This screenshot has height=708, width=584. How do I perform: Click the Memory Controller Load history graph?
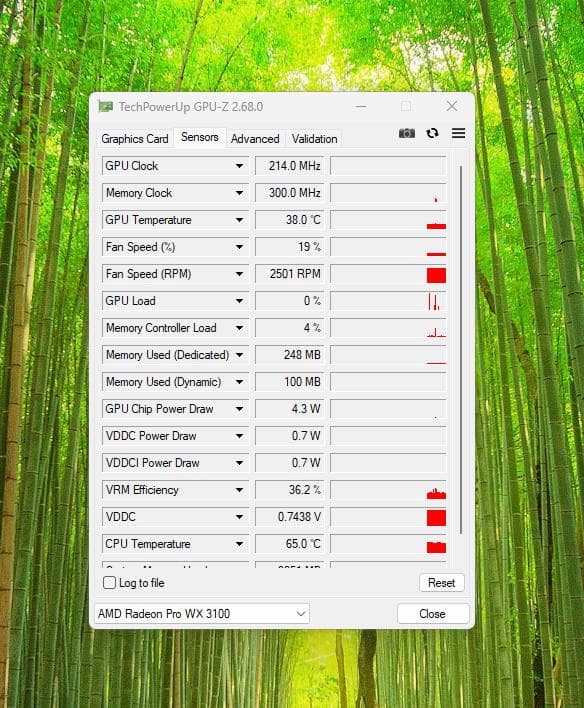coord(388,328)
